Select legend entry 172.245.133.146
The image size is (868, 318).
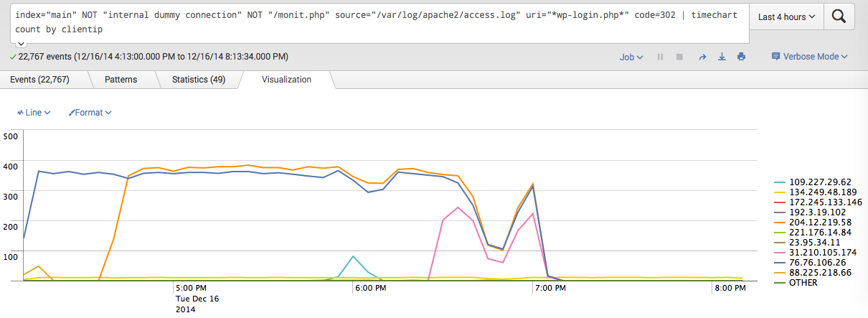pos(818,202)
